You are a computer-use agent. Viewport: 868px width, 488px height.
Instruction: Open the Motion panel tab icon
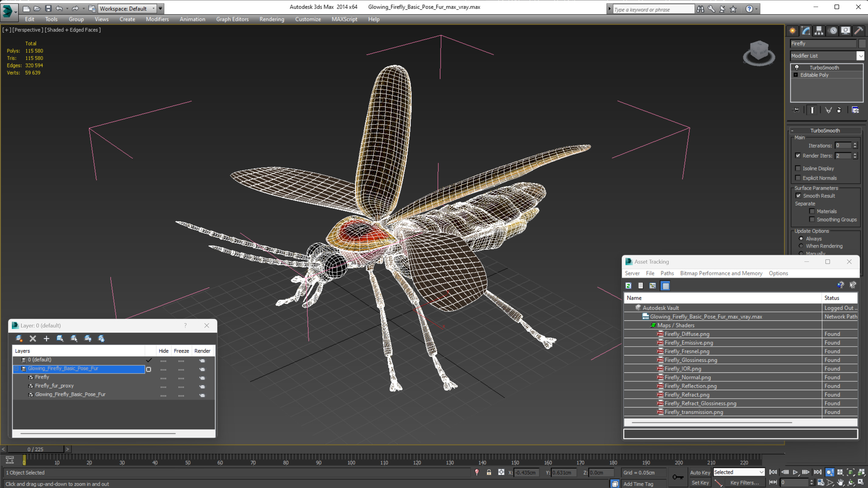(x=833, y=31)
